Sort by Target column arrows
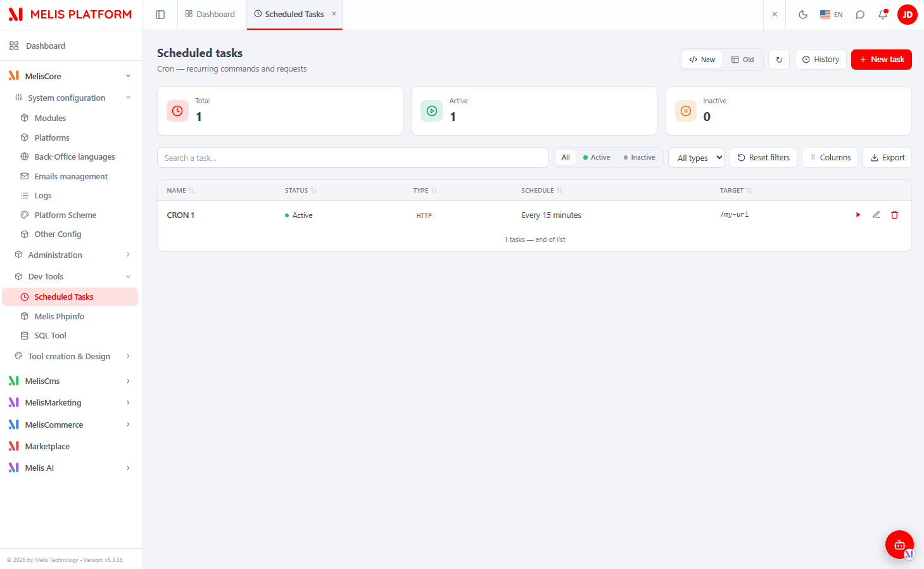The height and width of the screenshot is (569, 924). point(749,191)
